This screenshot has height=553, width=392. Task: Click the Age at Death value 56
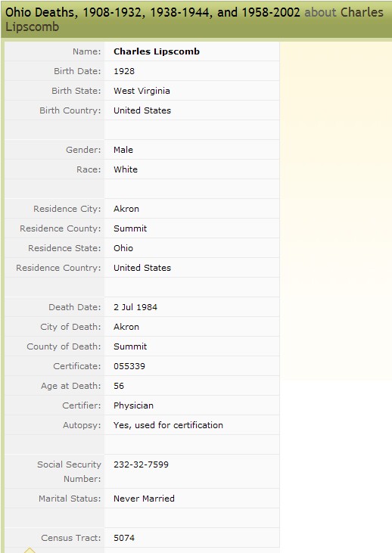point(119,386)
